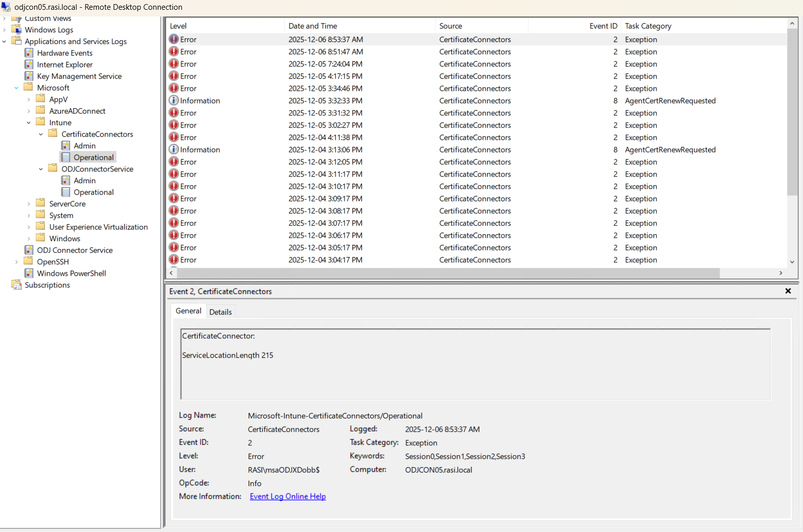Click the OpenSSH folder icon
This screenshot has width=803, height=532.
pyautogui.click(x=28, y=261)
